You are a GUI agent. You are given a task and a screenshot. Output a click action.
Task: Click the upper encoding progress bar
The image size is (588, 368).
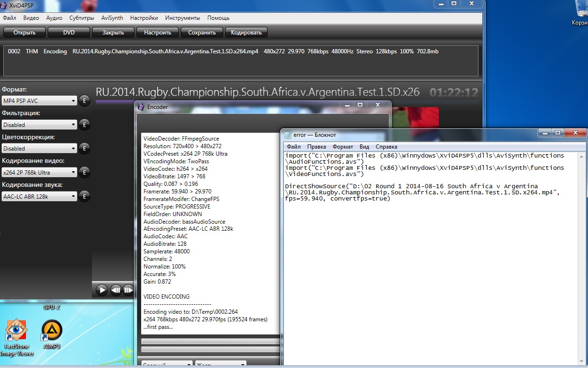[x=210, y=341]
